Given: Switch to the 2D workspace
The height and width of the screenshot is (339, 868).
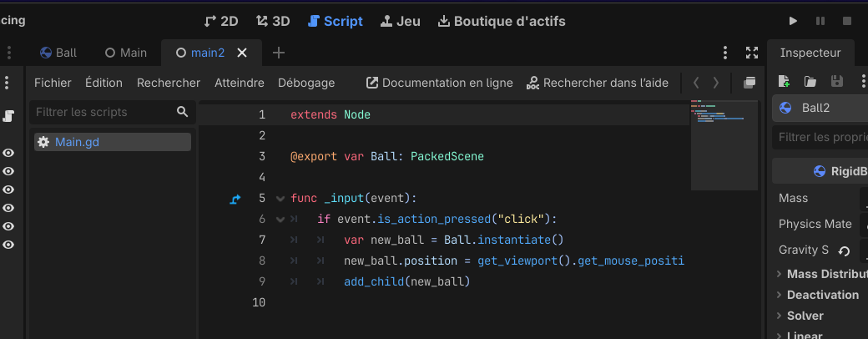Looking at the screenshot, I should 221,21.
